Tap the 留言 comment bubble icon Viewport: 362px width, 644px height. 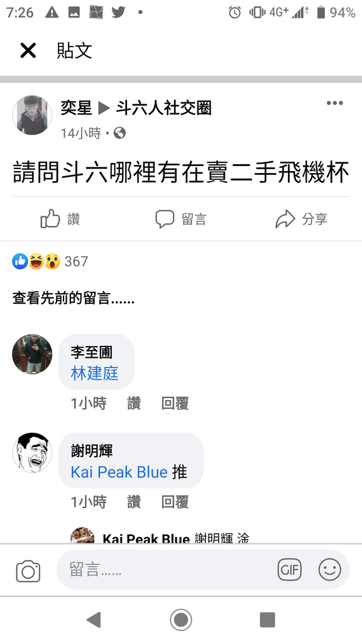(165, 219)
